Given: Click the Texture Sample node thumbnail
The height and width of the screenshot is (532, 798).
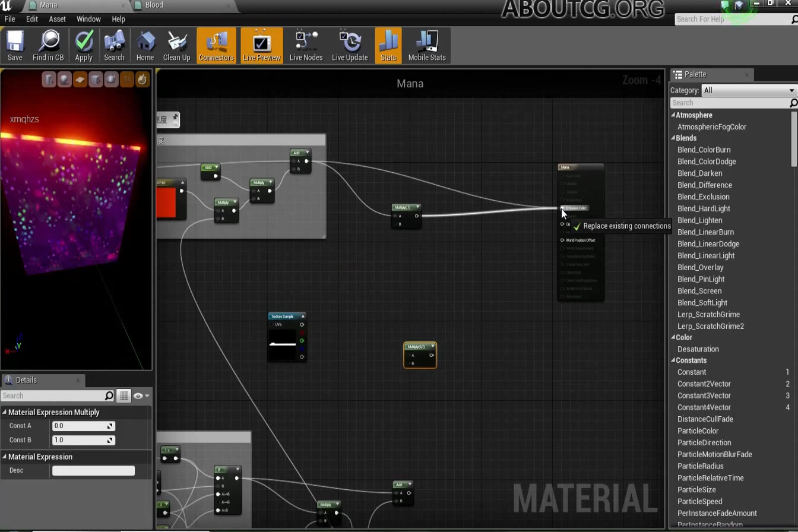Looking at the screenshot, I should coord(283,344).
